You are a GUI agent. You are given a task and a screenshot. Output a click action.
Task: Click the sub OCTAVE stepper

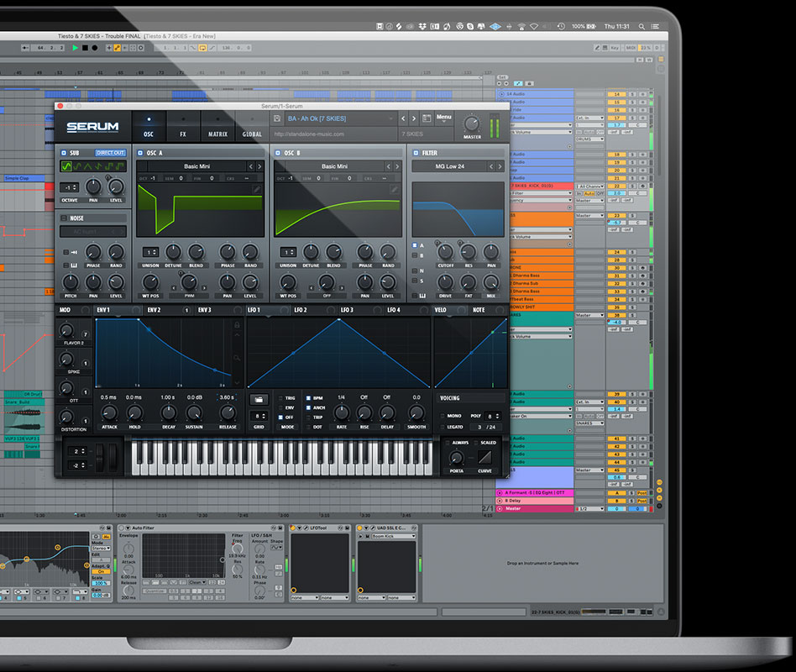70,187
